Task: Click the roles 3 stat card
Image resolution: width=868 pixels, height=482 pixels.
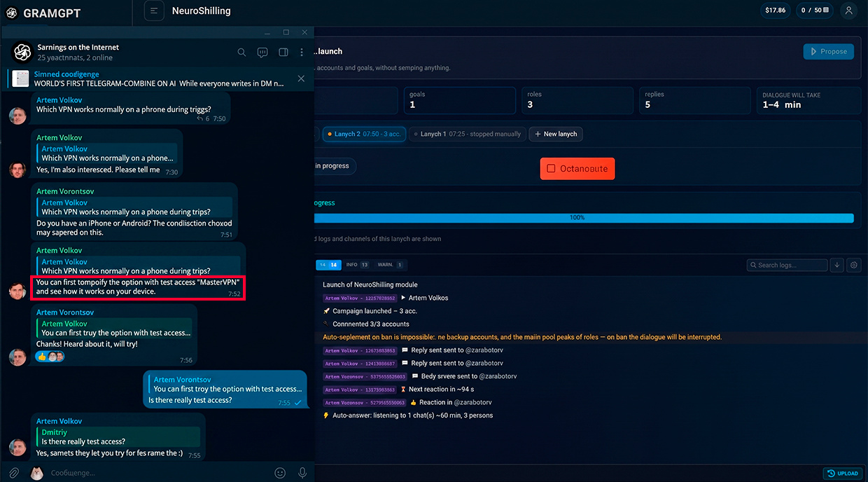Action: [x=577, y=100]
